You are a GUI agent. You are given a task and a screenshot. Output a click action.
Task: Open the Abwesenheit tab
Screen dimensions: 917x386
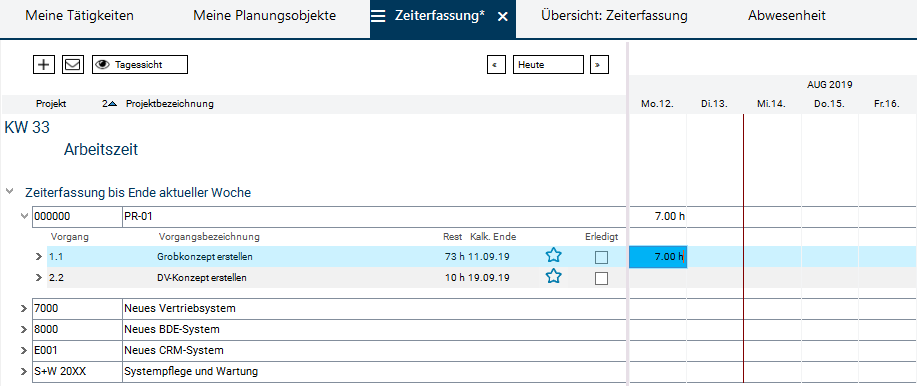pos(787,16)
